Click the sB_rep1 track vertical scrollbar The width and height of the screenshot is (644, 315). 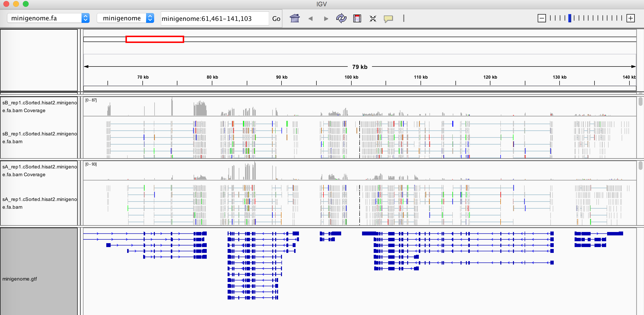click(x=640, y=101)
